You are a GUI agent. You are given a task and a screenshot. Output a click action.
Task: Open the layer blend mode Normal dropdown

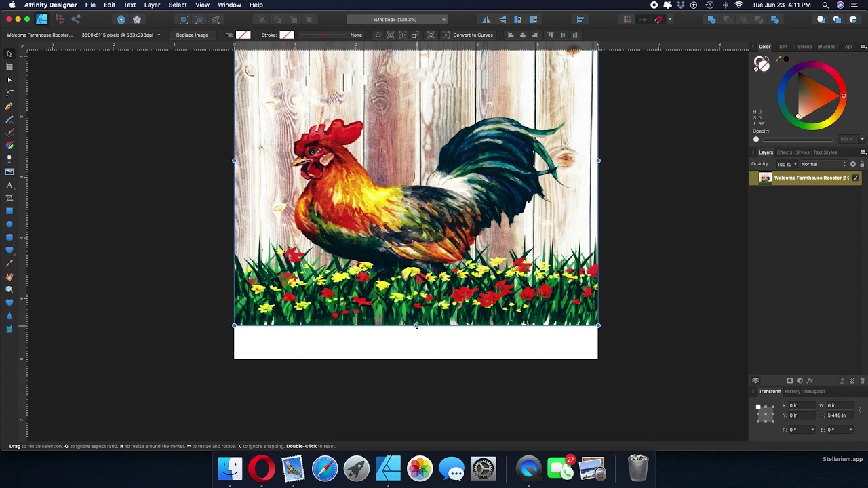(x=823, y=164)
